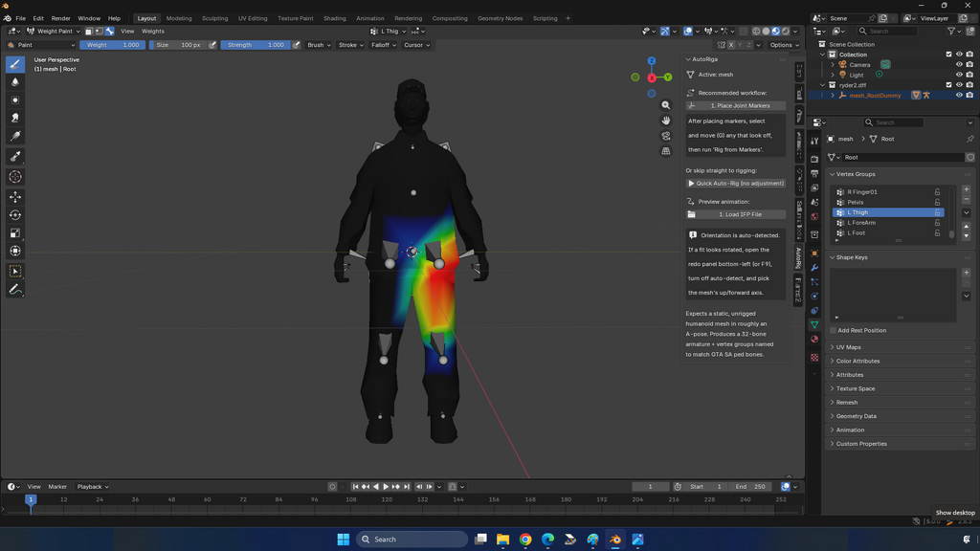Open the Material properties tab
This screenshot has width=980, height=551.
pyautogui.click(x=814, y=340)
